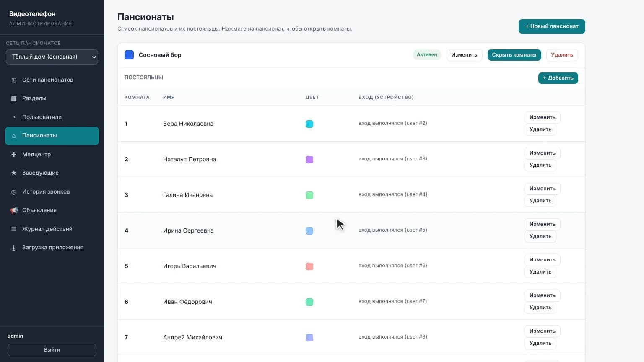Click the Активен status badge
This screenshot has height=362, width=644.
point(427,55)
